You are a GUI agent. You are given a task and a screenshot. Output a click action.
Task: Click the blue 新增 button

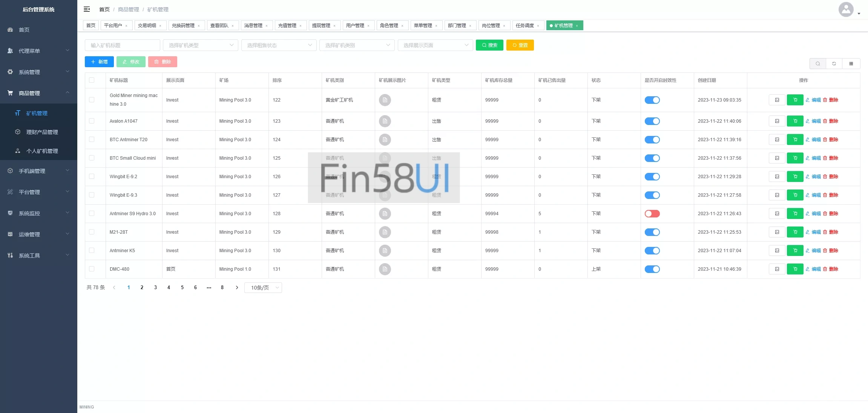pyautogui.click(x=99, y=62)
